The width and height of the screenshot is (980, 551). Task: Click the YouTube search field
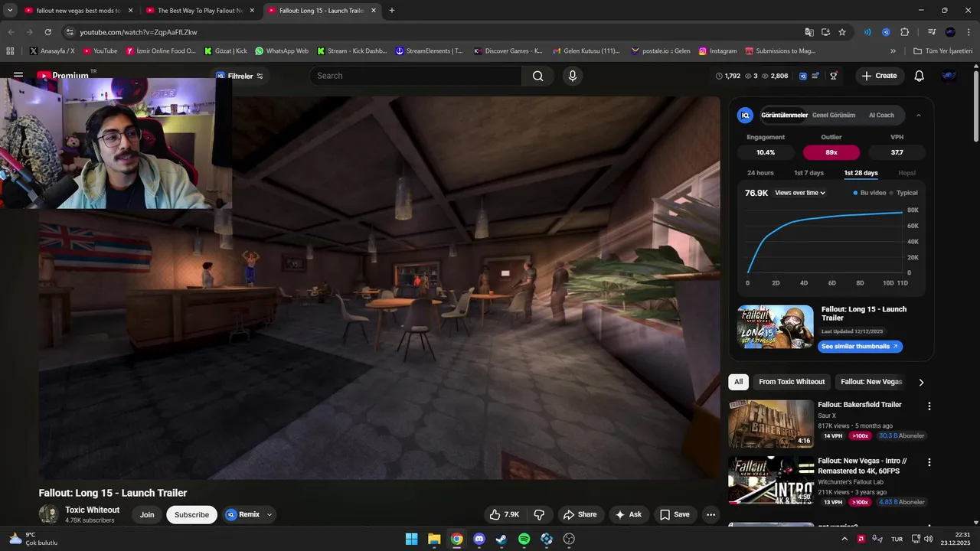click(x=416, y=76)
